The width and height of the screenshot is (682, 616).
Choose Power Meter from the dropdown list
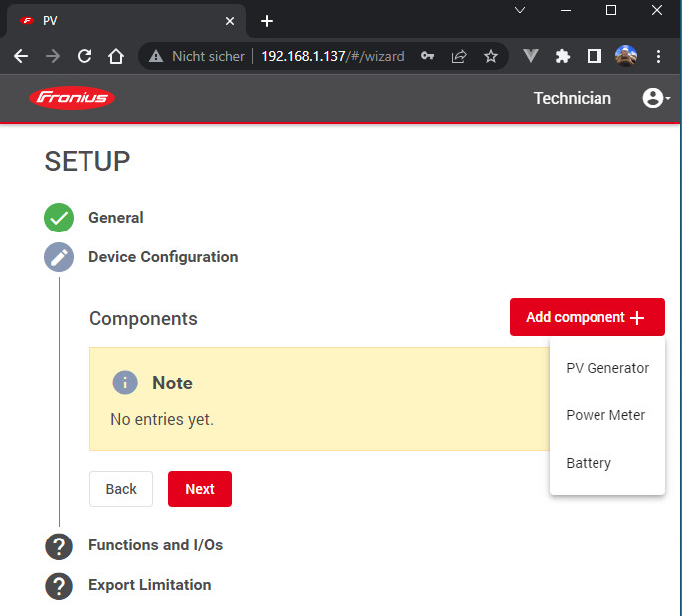[x=604, y=415]
